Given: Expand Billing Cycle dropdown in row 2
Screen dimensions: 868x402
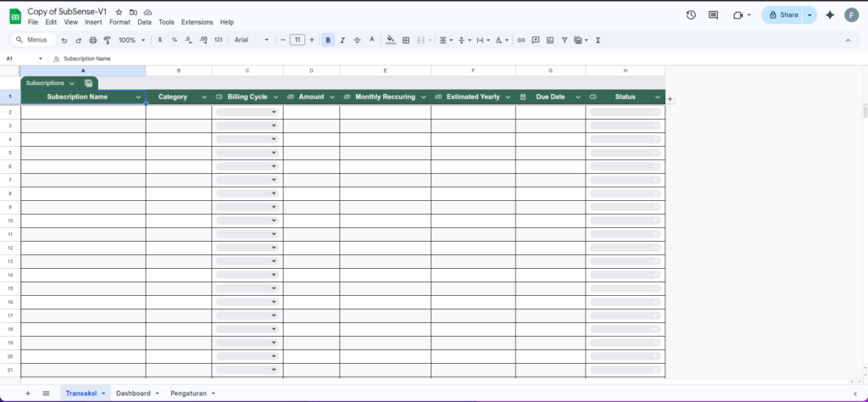Looking at the screenshot, I should [x=273, y=112].
